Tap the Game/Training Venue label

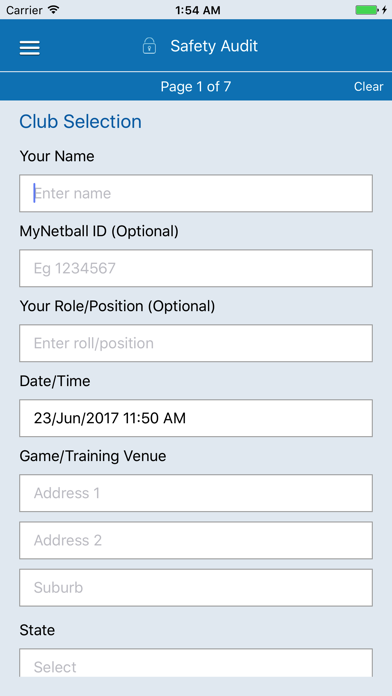pos(93,456)
